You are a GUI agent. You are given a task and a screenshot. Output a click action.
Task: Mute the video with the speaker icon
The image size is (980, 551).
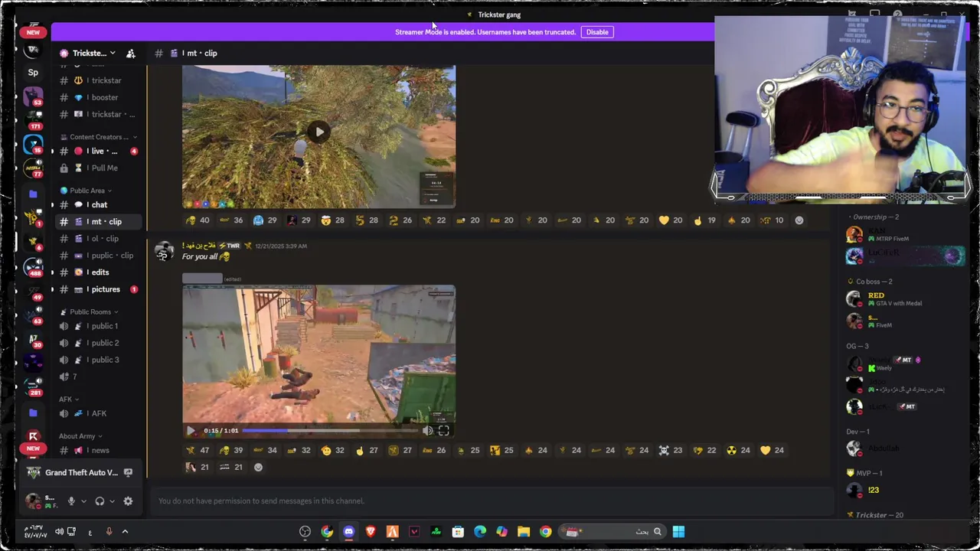[427, 430]
